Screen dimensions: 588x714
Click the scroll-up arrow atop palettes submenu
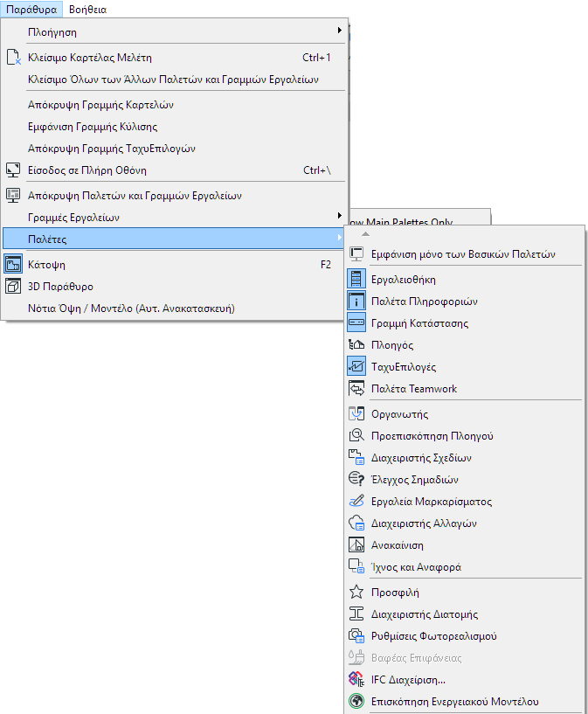click(365, 234)
